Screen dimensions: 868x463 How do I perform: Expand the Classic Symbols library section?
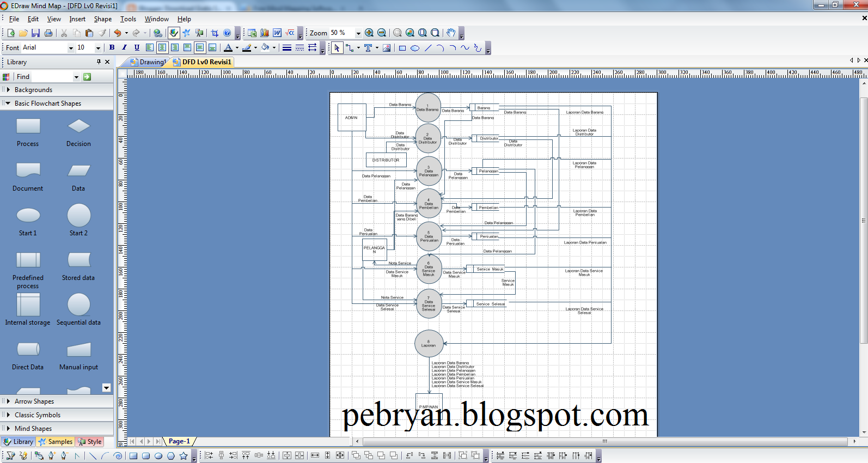(x=57, y=415)
